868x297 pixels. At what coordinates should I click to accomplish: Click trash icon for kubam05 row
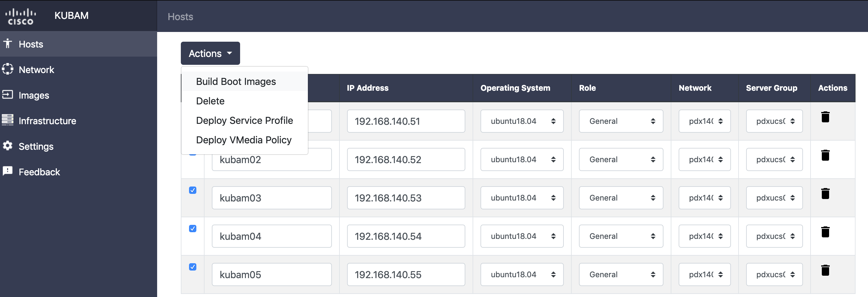pos(825,270)
